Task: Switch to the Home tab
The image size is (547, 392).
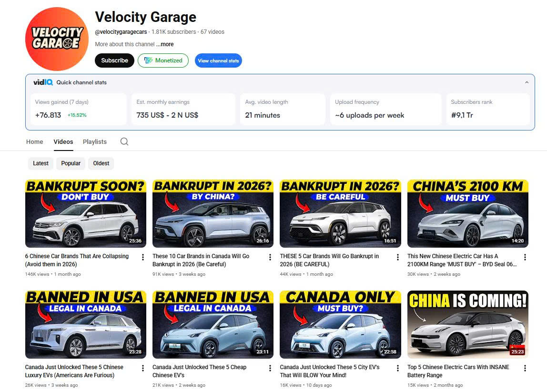Action: pyautogui.click(x=34, y=141)
